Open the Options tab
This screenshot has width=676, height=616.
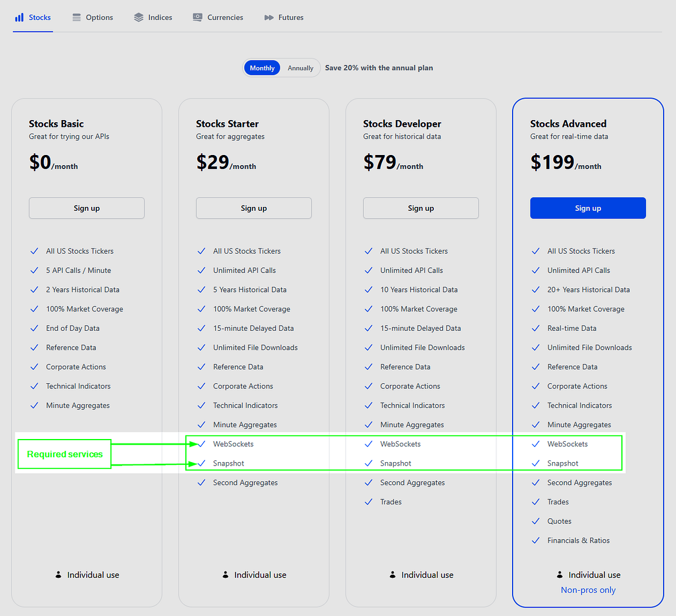(99, 17)
